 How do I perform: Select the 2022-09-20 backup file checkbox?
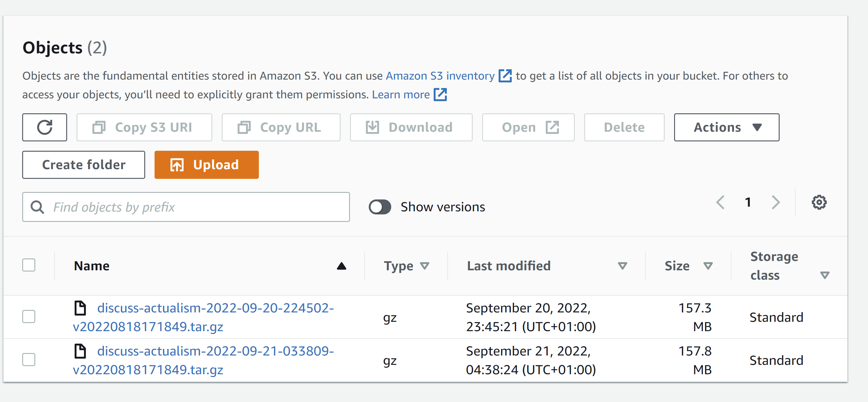pyautogui.click(x=29, y=317)
